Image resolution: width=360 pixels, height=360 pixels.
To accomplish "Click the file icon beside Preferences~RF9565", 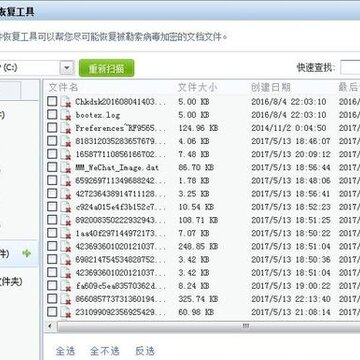I will coord(66,128).
